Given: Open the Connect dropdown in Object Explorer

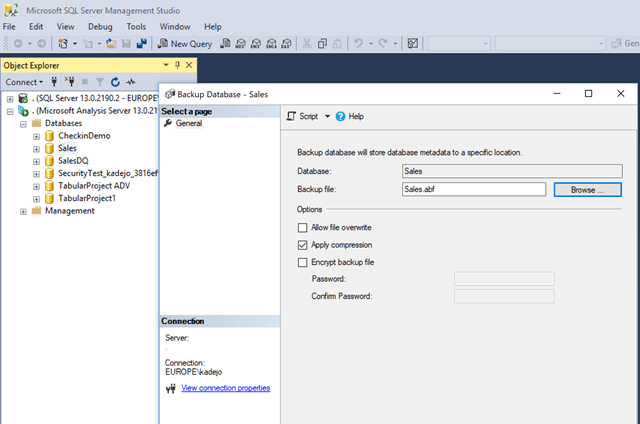Looking at the screenshot, I should (x=24, y=82).
